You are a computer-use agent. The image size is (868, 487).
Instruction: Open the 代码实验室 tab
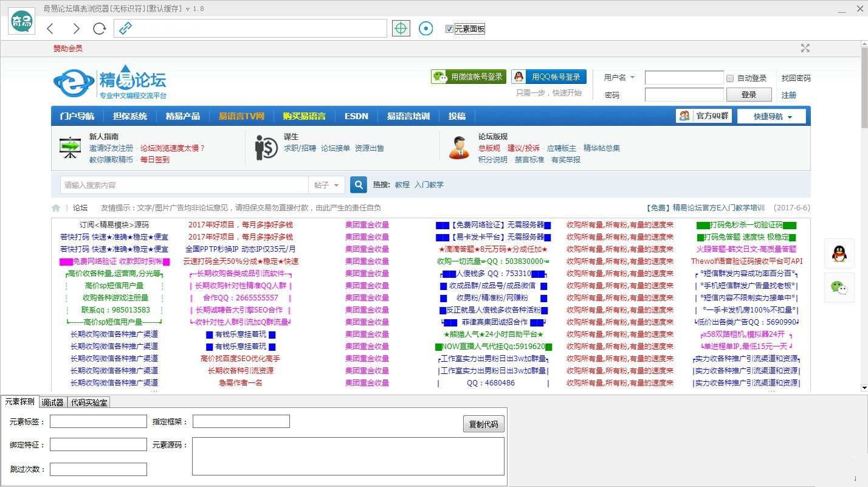(x=88, y=402)
